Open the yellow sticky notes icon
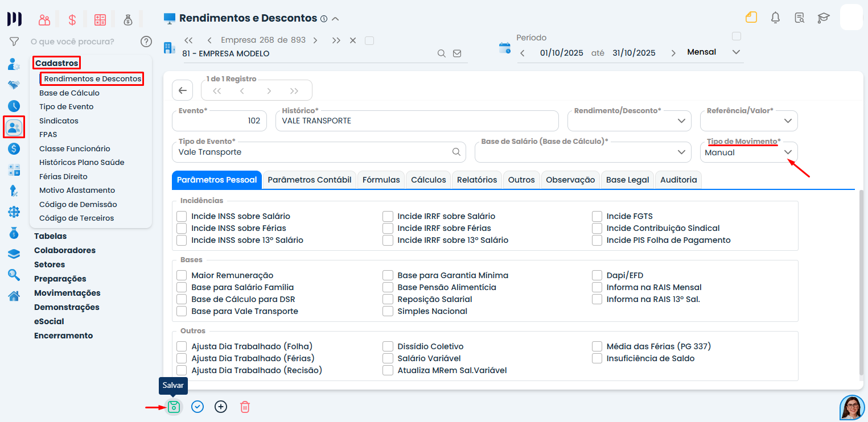Screen dimensions: 868x422 pos(751,18)
